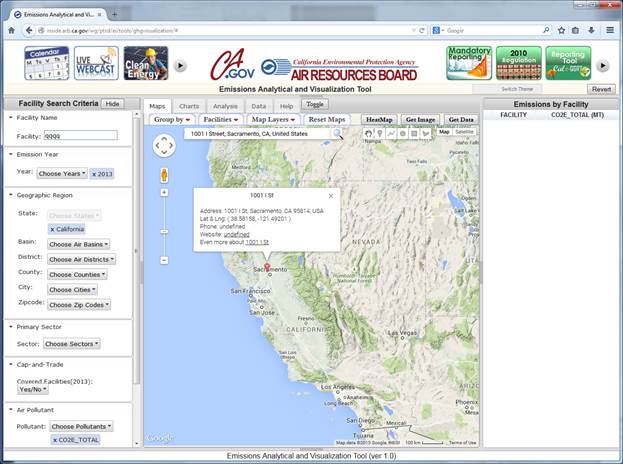Screen dimensions: 623x464
Task: Open the Choose Air Basins dropdown
Action: [x=78, y=244]
